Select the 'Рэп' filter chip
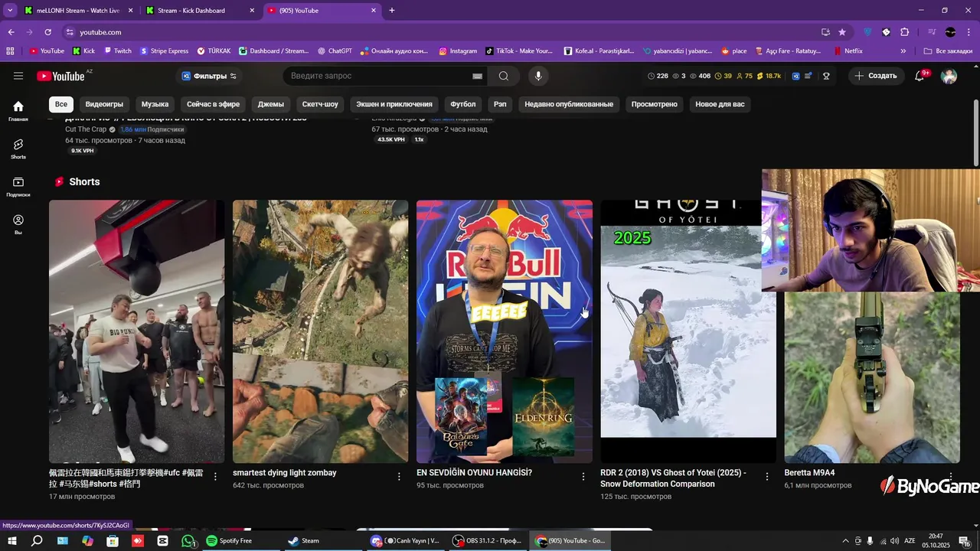 point(500,104)
